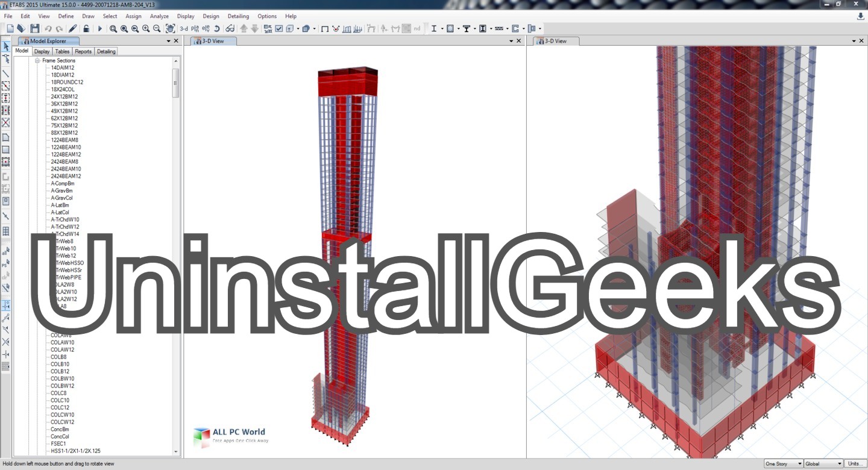Create a new model with the New icon
This screenshot has width=868, height=470.
(x=10, y=28)
